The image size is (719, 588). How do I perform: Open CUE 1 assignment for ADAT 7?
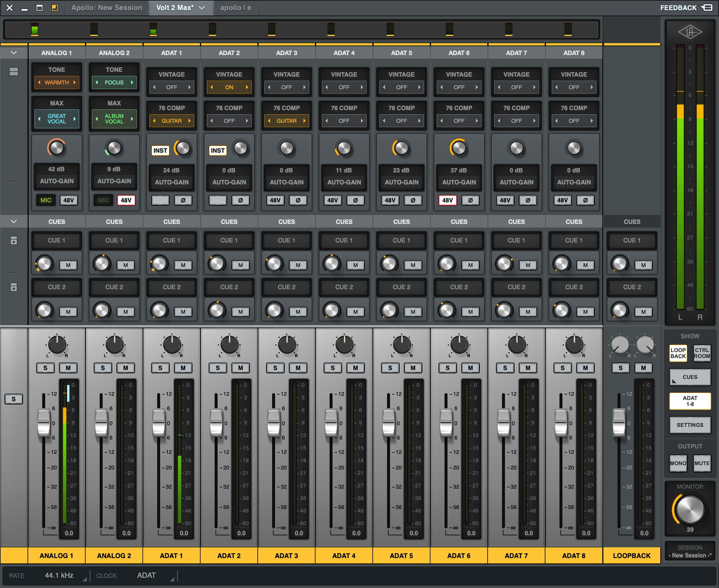pos(516,240)
